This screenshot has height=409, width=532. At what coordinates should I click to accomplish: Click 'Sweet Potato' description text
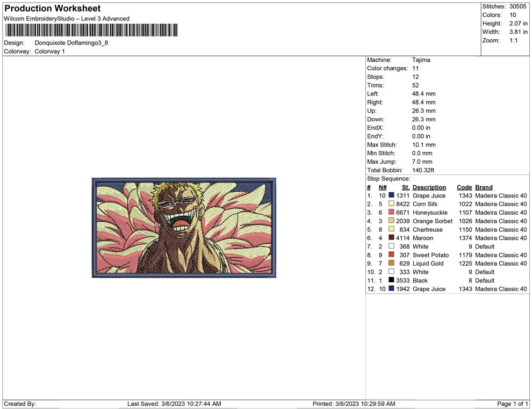pos(430,255)
